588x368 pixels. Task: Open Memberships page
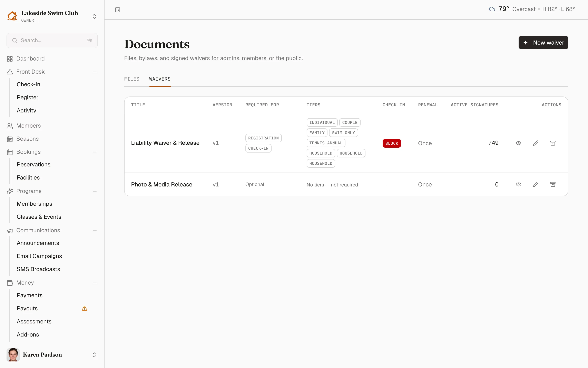(x=35, y=204)
